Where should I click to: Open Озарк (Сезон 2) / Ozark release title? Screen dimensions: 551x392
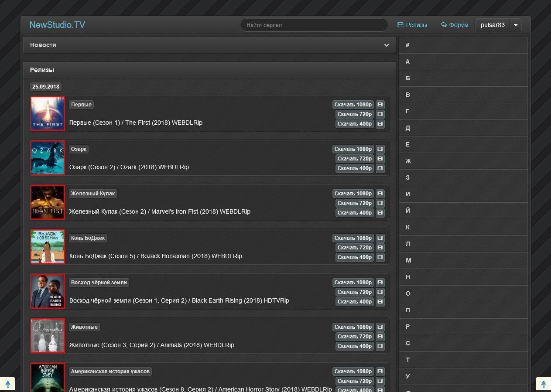(129, 167)
